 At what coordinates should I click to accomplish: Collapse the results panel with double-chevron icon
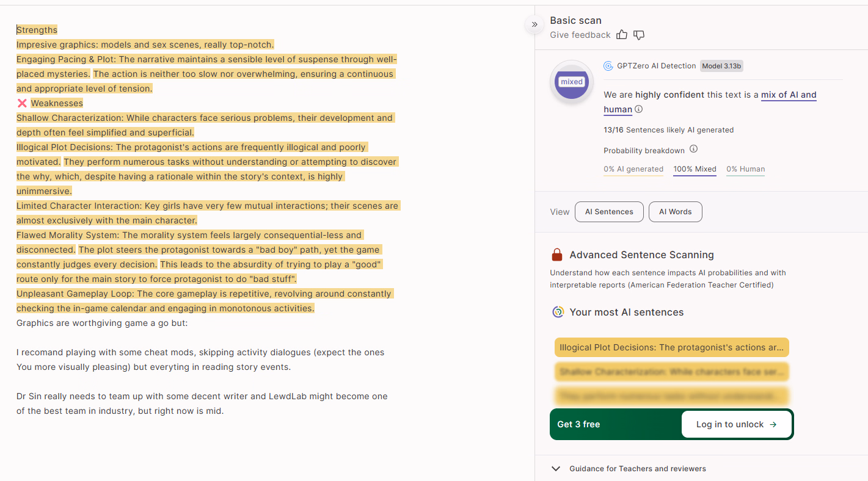coord(534,24)
